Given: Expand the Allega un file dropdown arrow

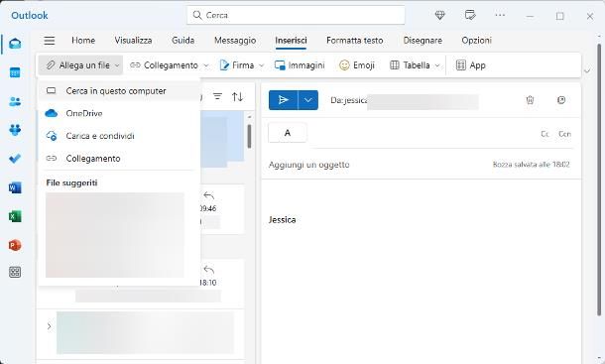Looking at the screenshot, I should coord(117,65).
